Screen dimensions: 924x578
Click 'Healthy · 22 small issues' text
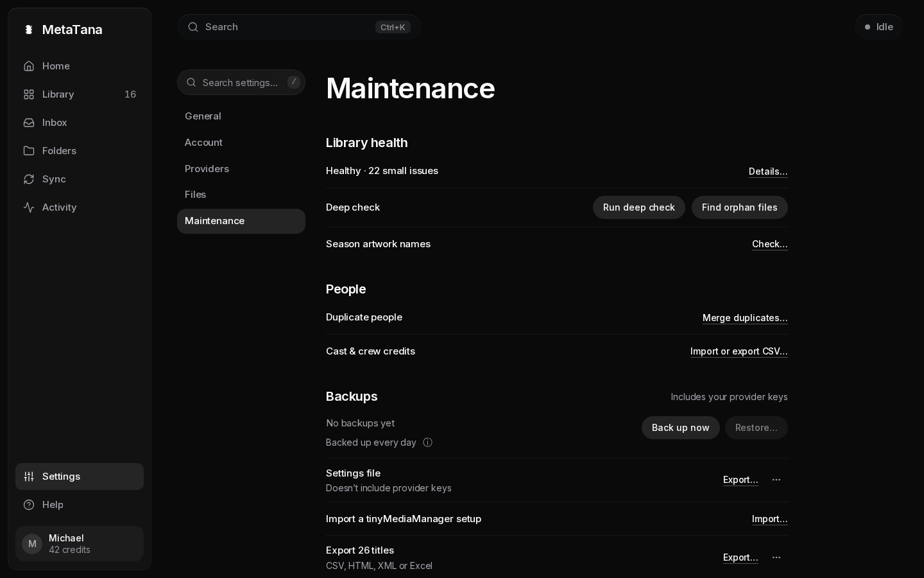coord(382,171)
